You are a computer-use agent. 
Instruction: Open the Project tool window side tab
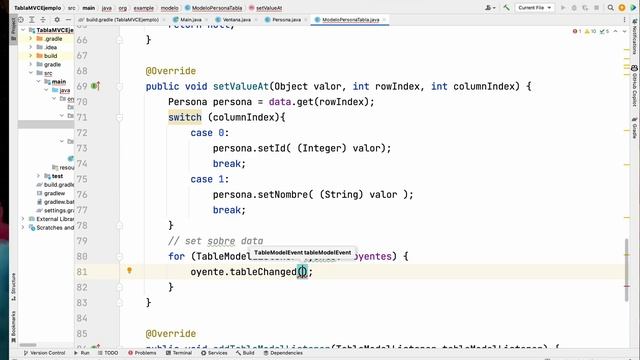(x=13, y=29)
